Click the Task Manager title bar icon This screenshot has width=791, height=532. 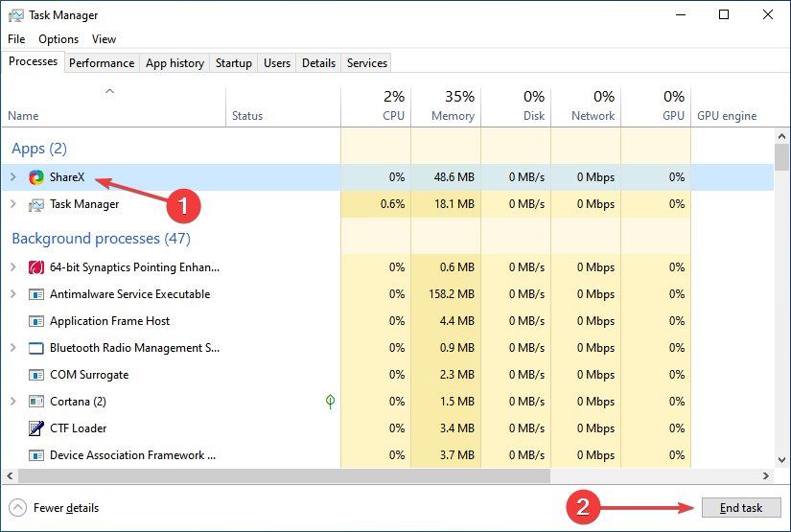(x=15, y=15)
